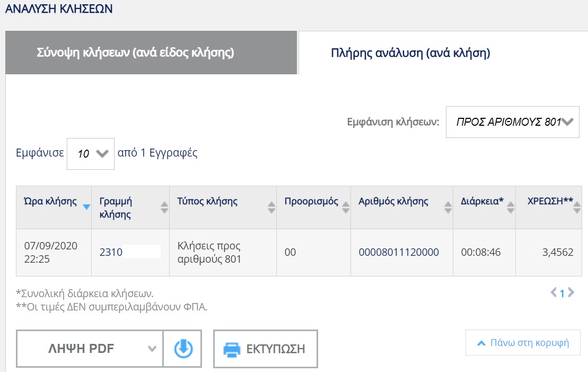
Task: Click the blue download arrow icon
Action: pos(183,349)
